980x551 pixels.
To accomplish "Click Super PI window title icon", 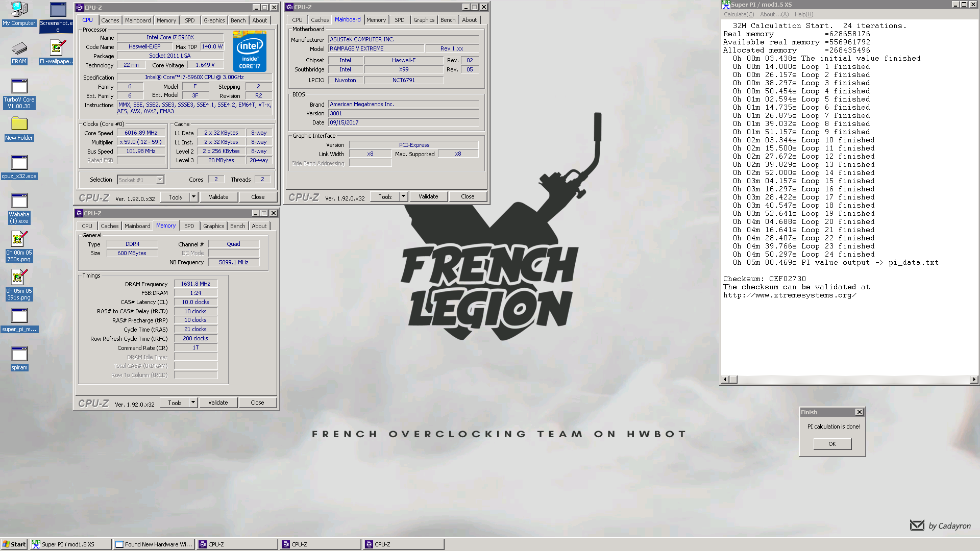I will pos(726,5).
